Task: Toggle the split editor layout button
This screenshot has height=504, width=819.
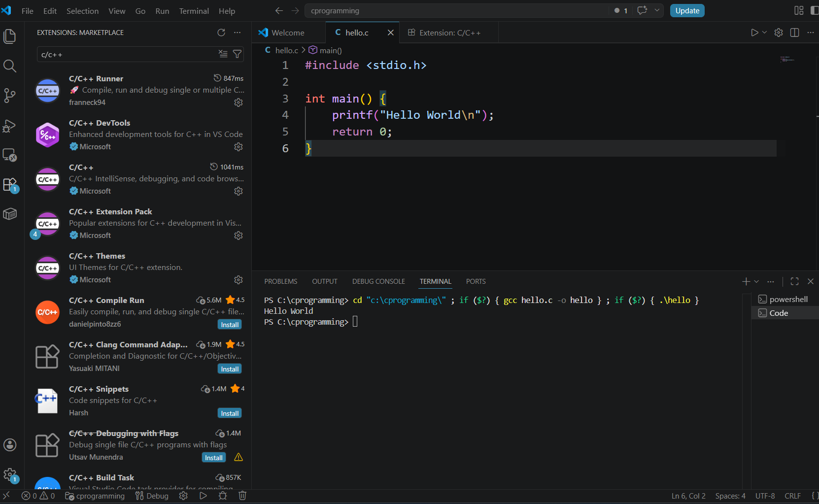Action: 794,33
